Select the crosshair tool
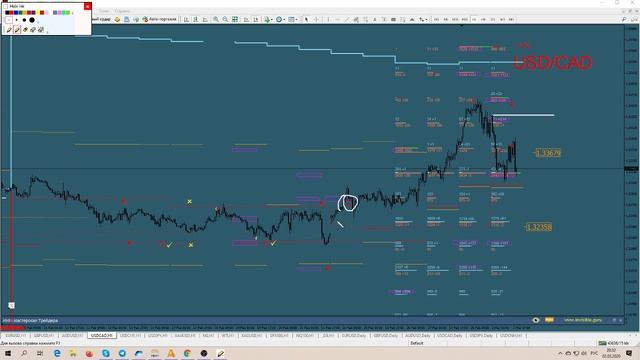This screenshot has width=640, height=360. tap(316, 19)
